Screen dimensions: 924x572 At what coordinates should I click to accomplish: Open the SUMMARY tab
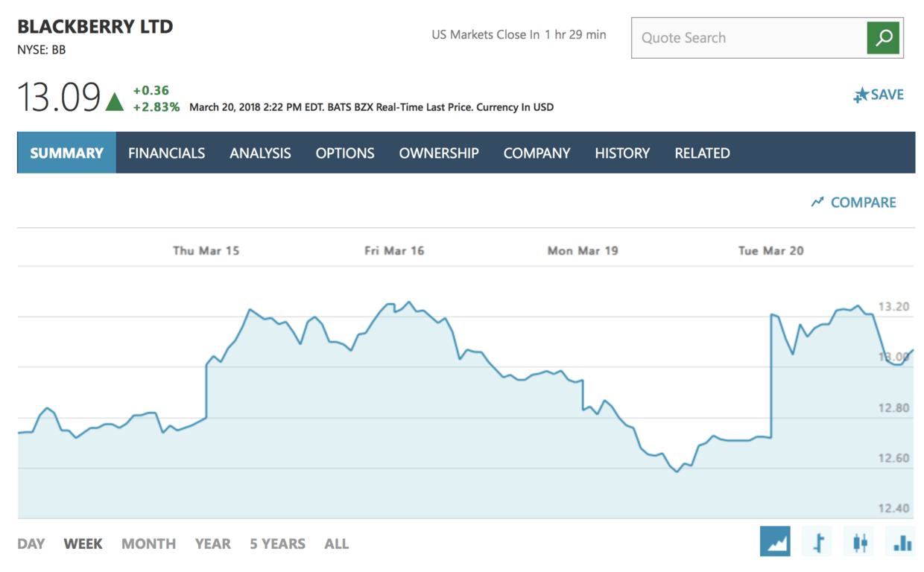pyautogui.click(x=66, y=153)
